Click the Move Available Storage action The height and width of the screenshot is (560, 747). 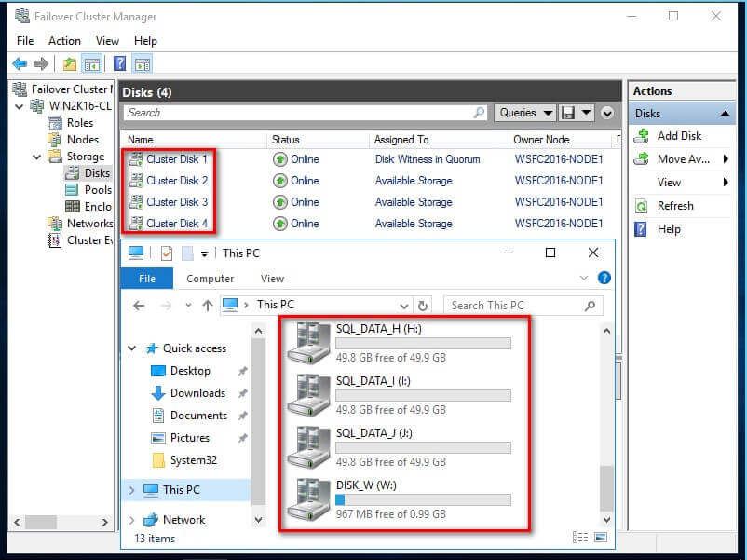pyautogui.click(x=684, y=159)
